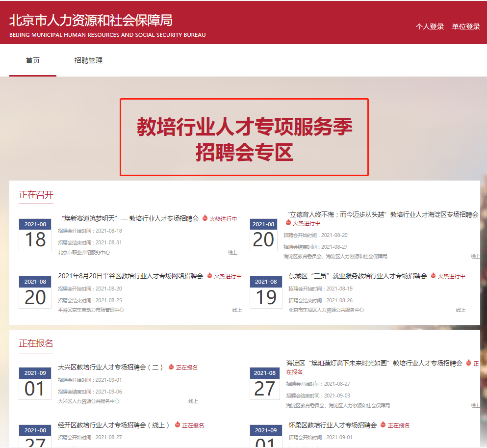Viewport: 487px width, 448px height.
Task: Click 招聘会结束时间：2021-08-31
Action: [x=90, y=242]
